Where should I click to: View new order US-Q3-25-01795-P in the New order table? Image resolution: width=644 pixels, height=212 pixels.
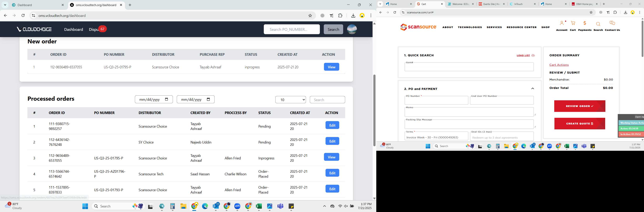click(x=331, y=67)
